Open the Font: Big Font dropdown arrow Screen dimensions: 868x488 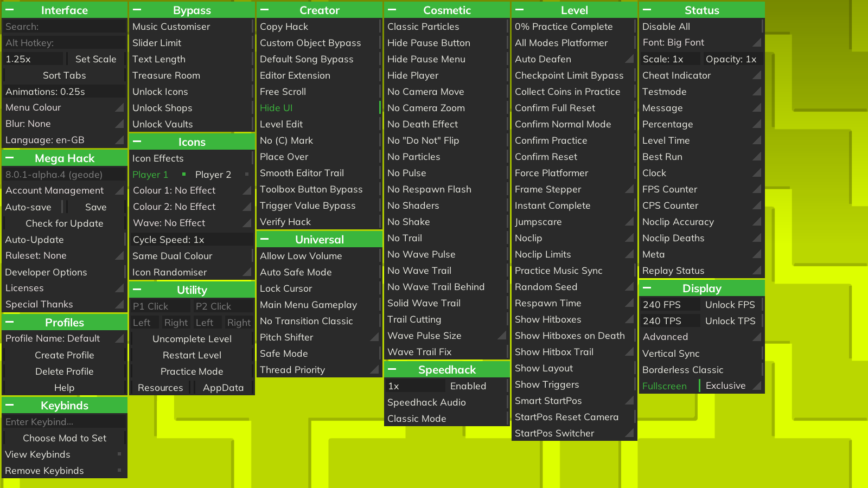pos(757,42)
